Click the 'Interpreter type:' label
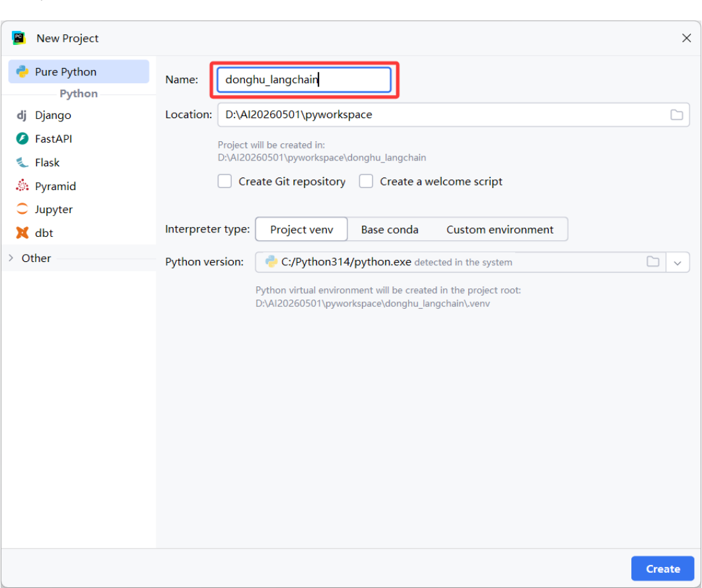 (x=207, y=229)
